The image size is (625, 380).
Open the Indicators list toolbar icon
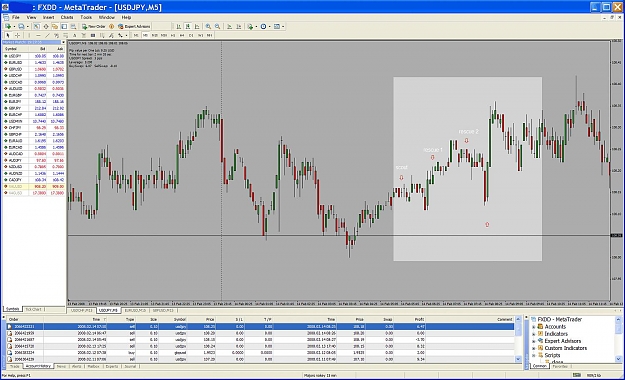click(x=250, y=26)
